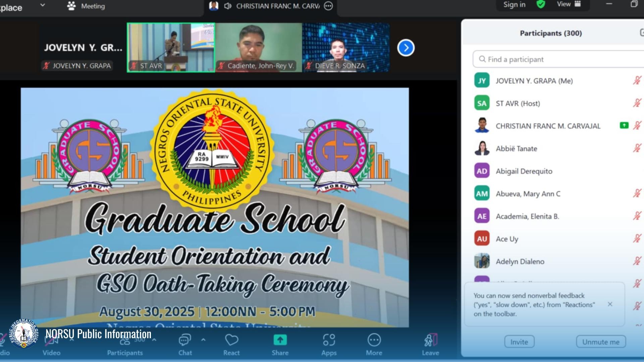Click muted mic icon for JOVELYN Y. GRAPA
This screenshot has height=362, width=644.
coord(637,80)
